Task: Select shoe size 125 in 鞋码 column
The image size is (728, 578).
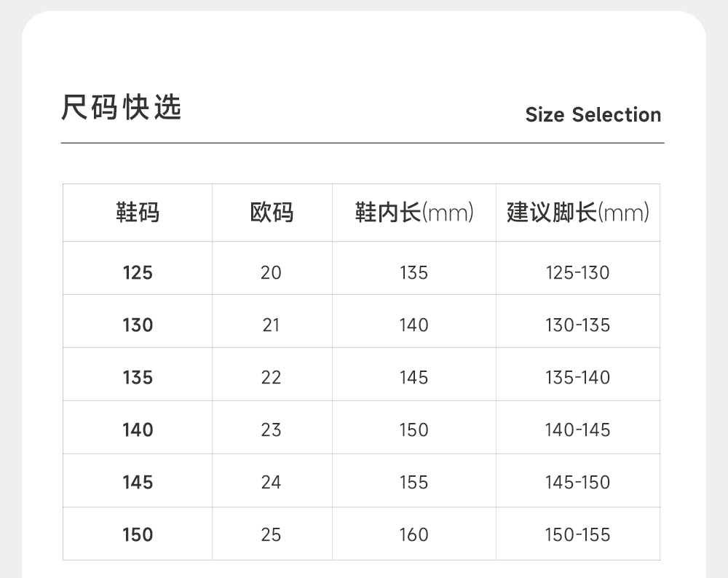Action: (138, 272)
